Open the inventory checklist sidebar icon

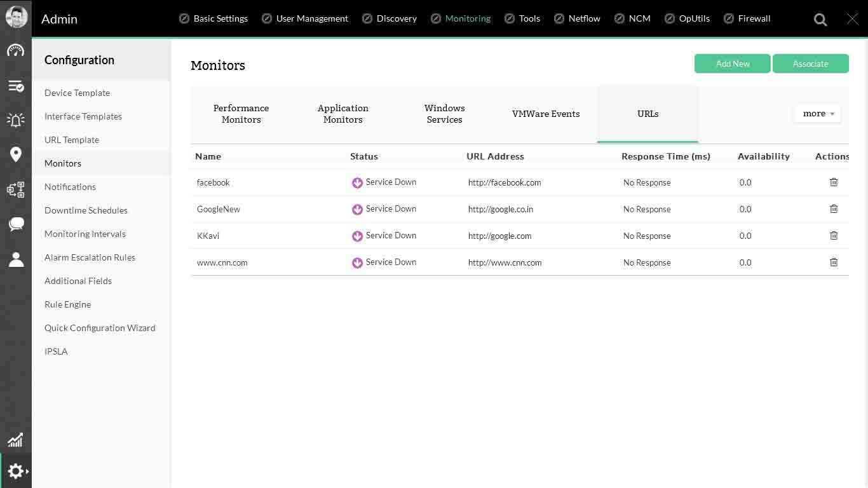coord(16,86)
